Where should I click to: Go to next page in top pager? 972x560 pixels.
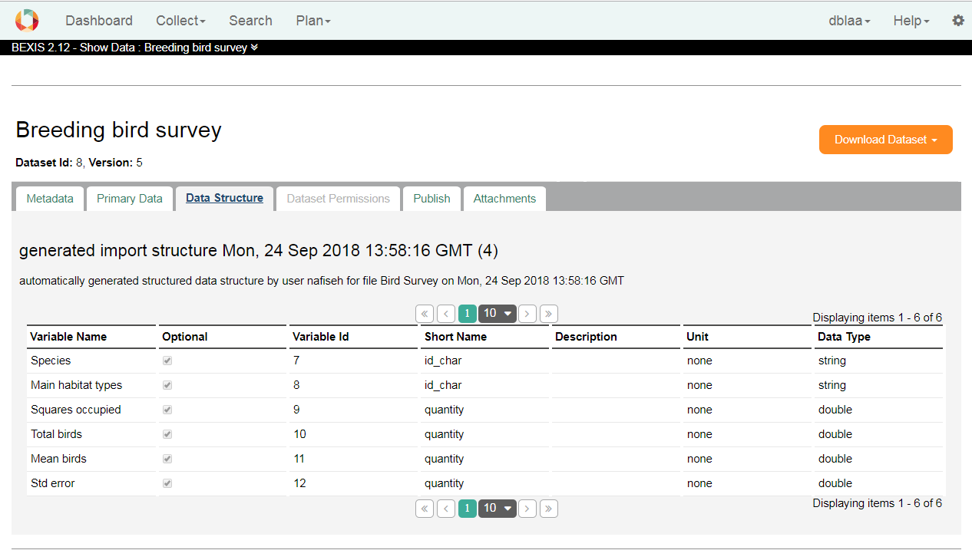(x=527, y=314)
